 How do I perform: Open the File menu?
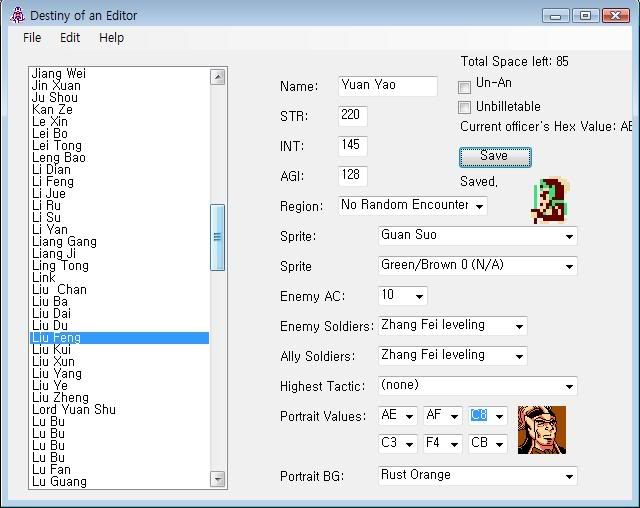click(32, 37)
